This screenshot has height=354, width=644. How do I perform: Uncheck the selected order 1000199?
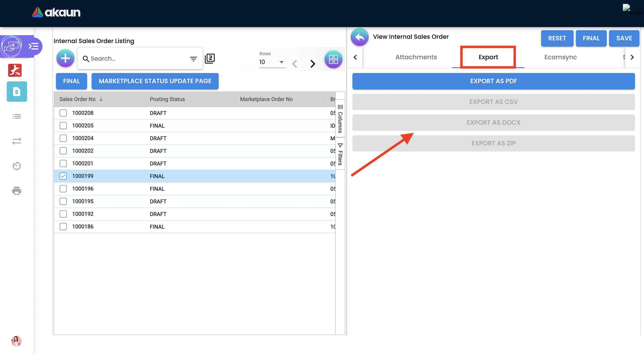click(x=63, y=176)
